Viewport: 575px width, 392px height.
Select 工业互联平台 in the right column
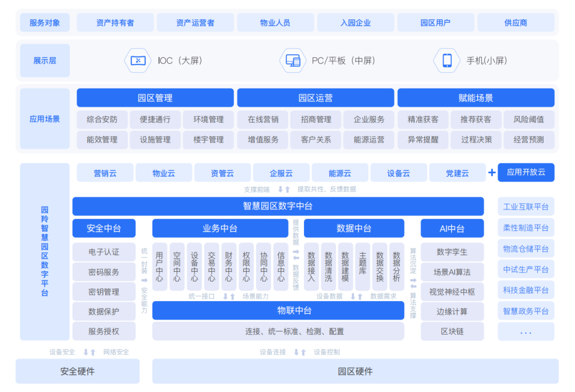click(x=525, y=206)
